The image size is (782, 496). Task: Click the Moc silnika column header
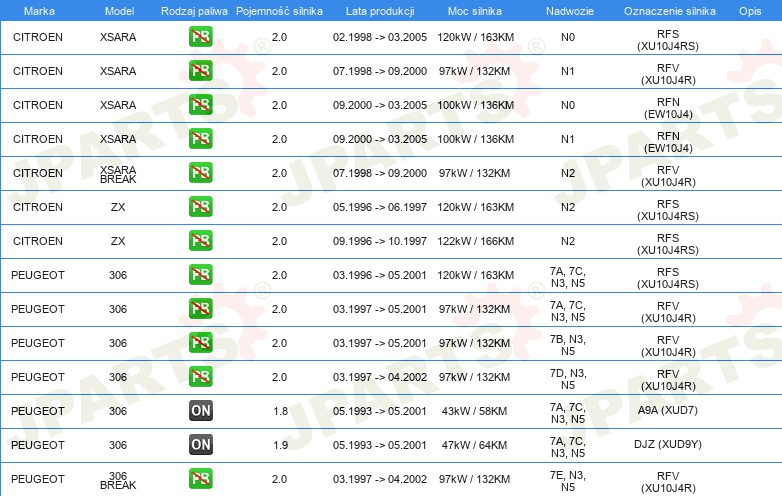pyautogui.click(x=474, y=11)
